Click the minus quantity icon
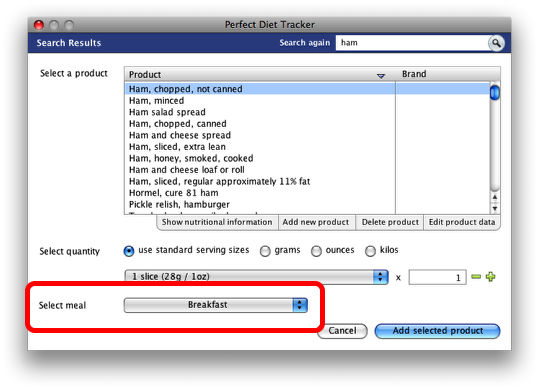 pyautogui.click(x=476, y=277)
